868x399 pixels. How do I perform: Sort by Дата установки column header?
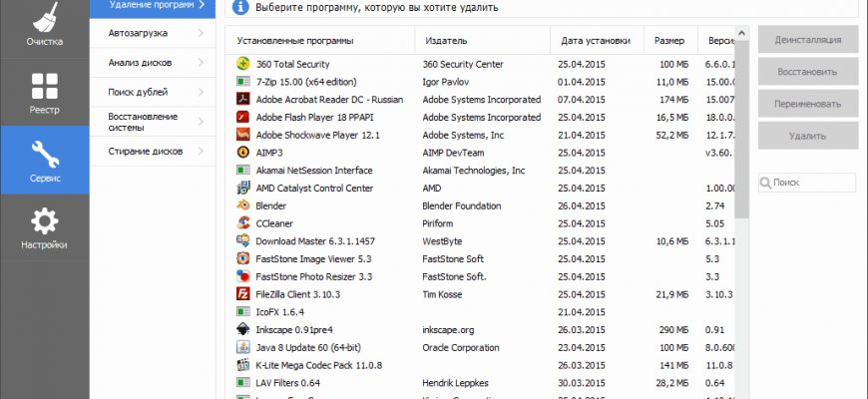[598, 40]
